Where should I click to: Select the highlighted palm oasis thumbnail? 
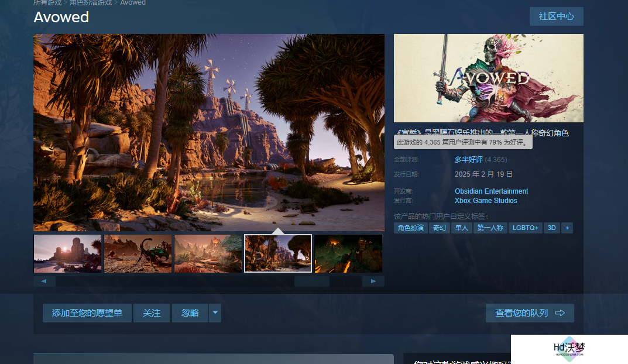pos(278,253)
